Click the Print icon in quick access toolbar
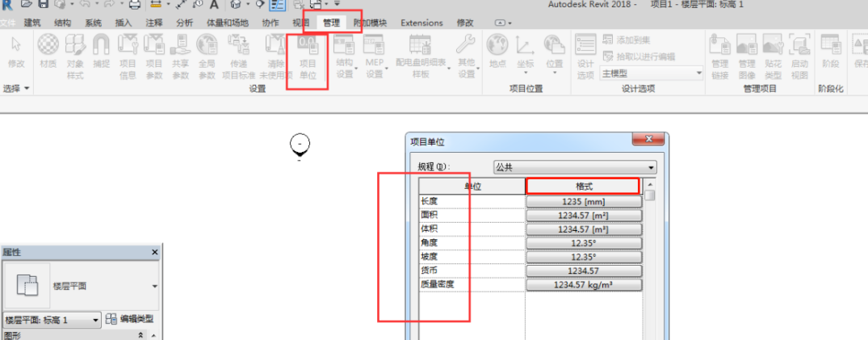This screenshot has width=868, height=340. (x=135, y=4)
